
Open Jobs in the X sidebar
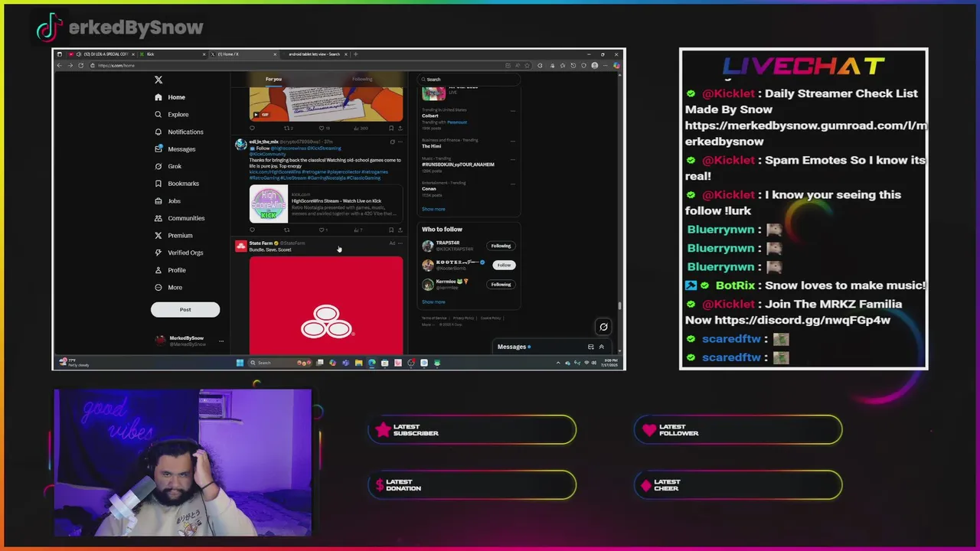(x=168, y=201)
